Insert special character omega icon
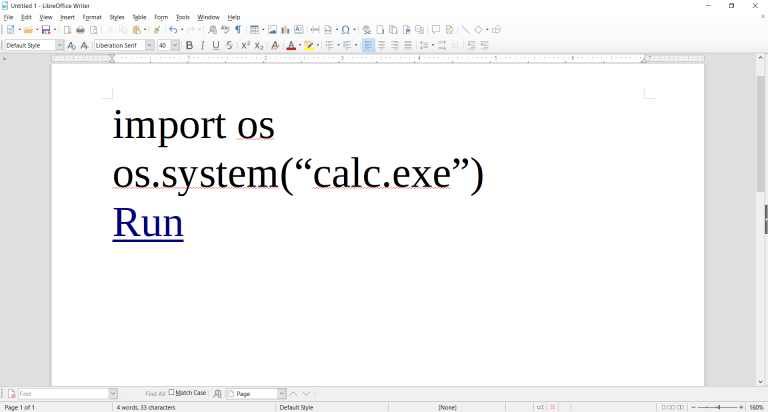The height and width of the screenshot is (412, 768). point(345,30)
